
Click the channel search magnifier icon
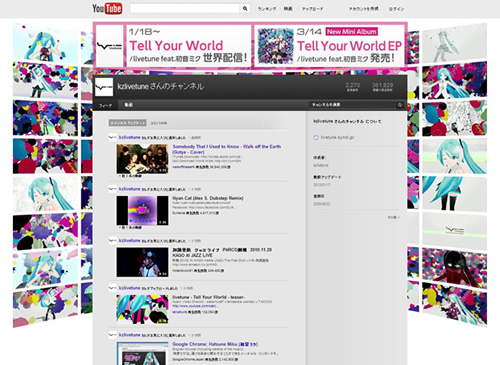(400, 105)
